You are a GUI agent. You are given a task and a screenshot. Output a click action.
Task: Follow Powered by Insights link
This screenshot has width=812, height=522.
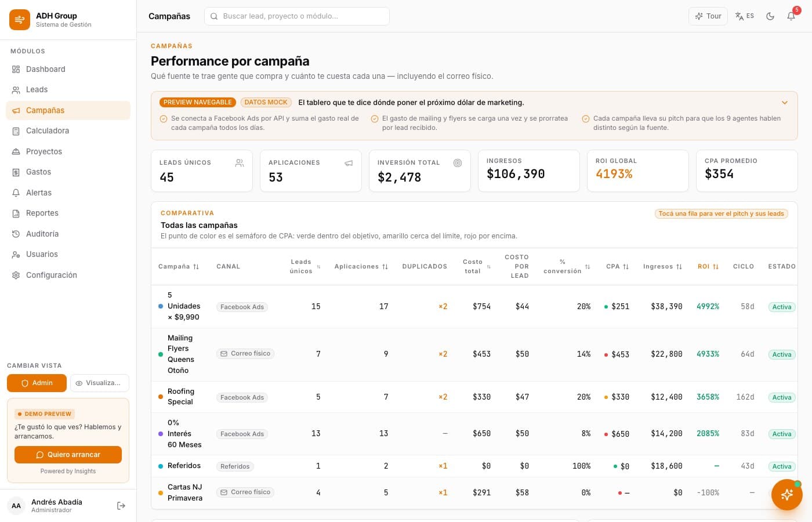[x=68, y=472]
